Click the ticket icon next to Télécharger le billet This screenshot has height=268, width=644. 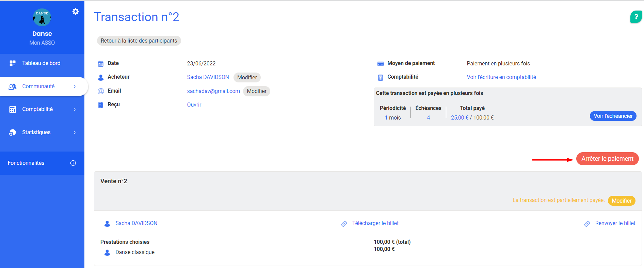tap(344, 224)
